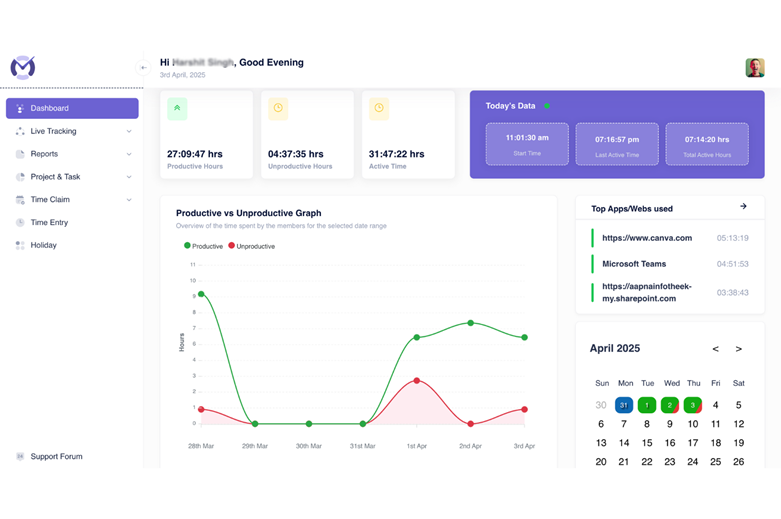Go to the Holiday menu item

[x=43, y=245]
